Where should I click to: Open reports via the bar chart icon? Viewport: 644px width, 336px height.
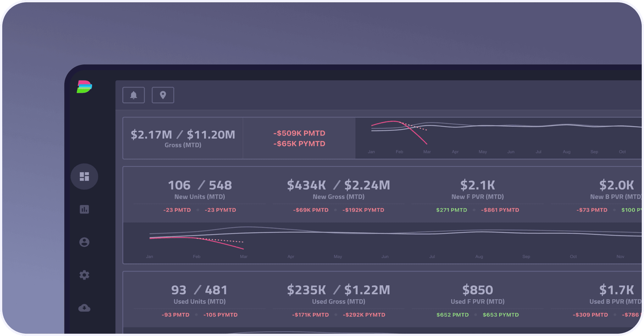click(x=84, y=209)
